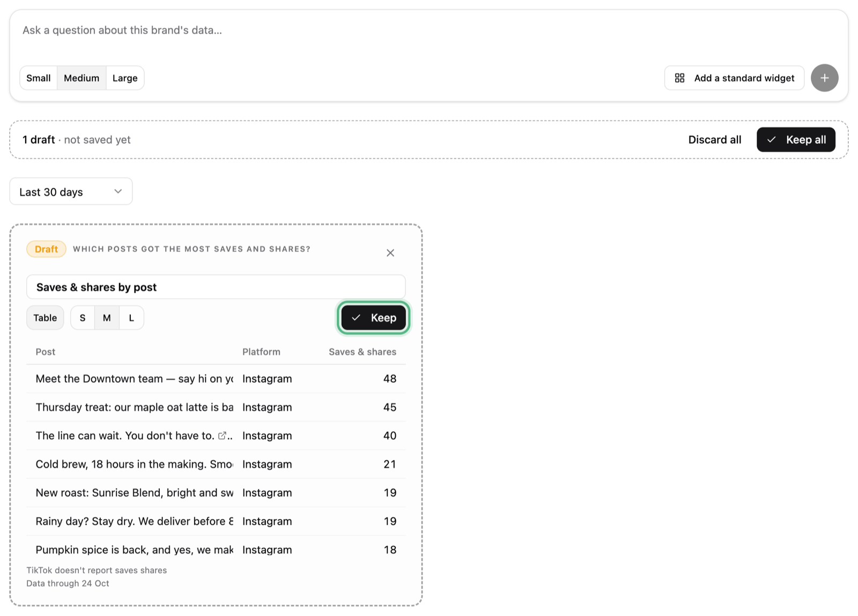Screen dimensions: 858x616
Task: Edit the 'Saves & shares by post' title field
Action: tap(216, 287)
